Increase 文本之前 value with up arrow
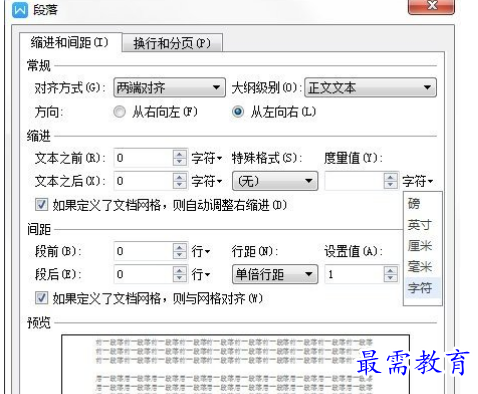Screen dimensions: 478x394 pos(180,154)
